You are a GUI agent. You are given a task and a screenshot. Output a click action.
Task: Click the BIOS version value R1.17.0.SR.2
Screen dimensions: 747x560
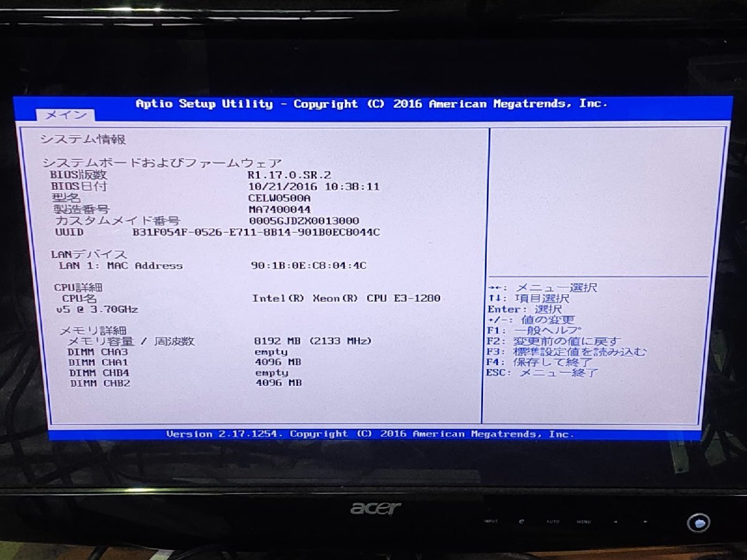point(289,175)
